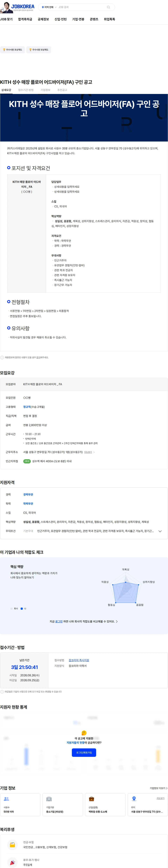Click the info icon beside 채용정보에 잘못된 내용
The image size is (168, 868).
[2, 358]
